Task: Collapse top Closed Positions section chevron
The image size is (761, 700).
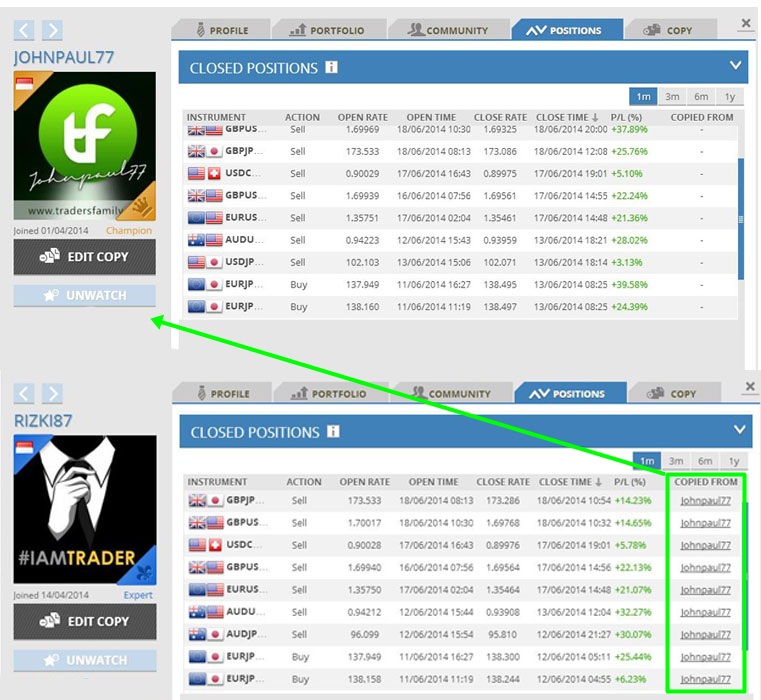Action: click(736, 67)
